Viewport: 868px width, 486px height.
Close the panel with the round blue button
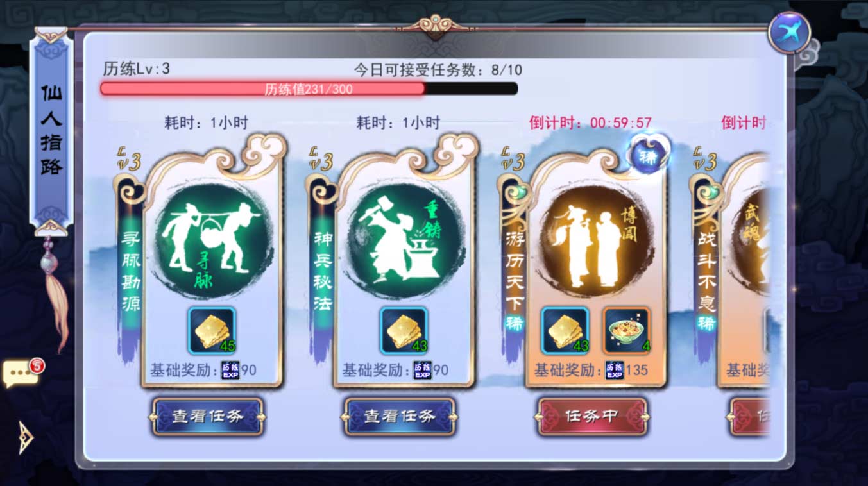pos(789,33)
